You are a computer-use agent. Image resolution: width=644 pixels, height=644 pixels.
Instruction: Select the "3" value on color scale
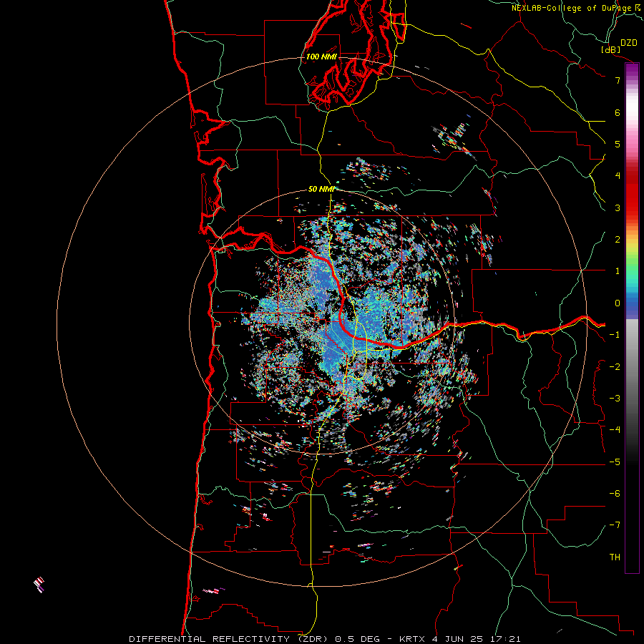coord(618,208)
